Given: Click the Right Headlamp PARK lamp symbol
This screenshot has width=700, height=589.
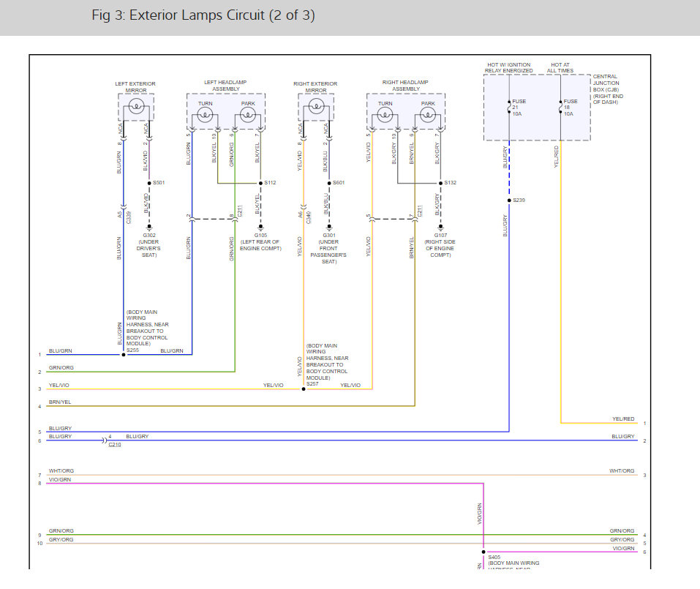Looking at the screenshot, I should pos(428,115).
